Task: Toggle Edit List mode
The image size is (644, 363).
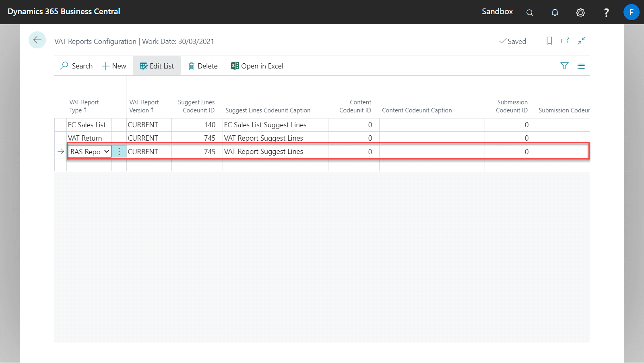Action: tap(157, 66)
